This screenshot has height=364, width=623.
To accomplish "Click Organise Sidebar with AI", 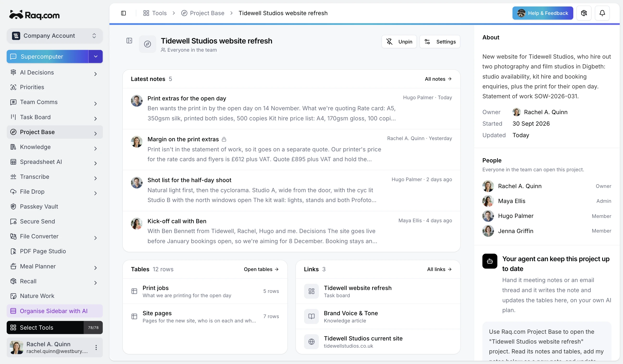I will (x=55, y=311).
